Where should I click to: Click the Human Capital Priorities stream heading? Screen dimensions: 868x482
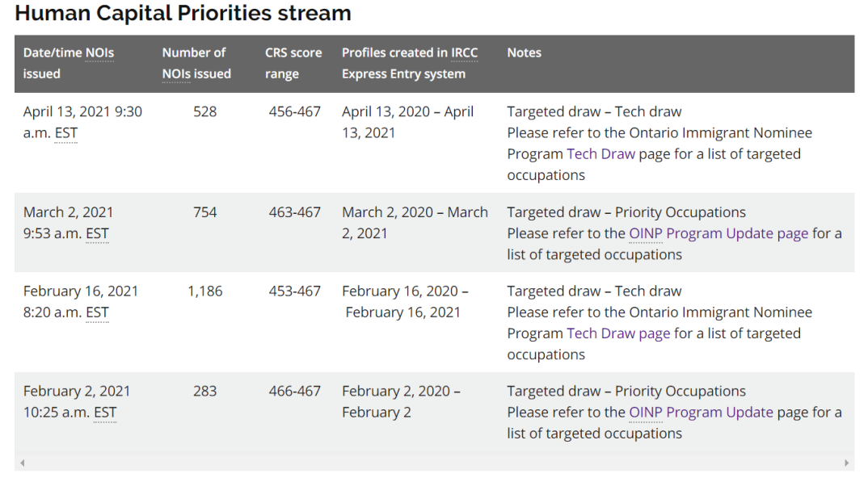[x=183, y=14]
